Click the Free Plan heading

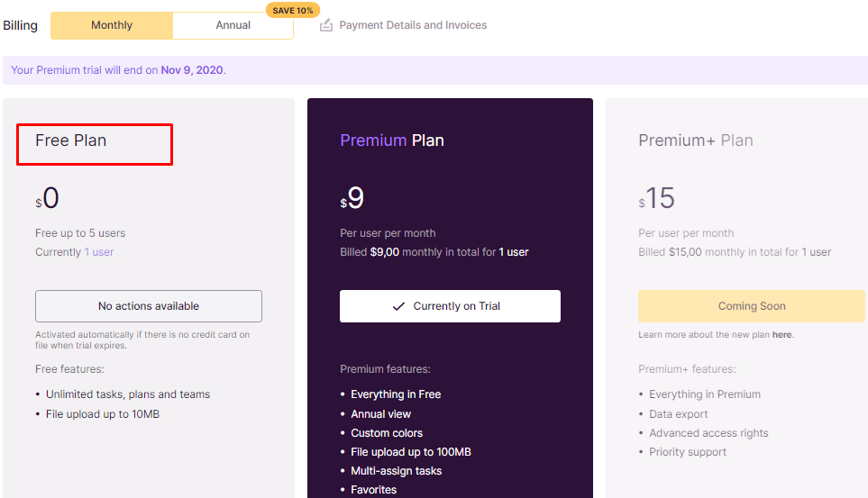tap(71, 140)
